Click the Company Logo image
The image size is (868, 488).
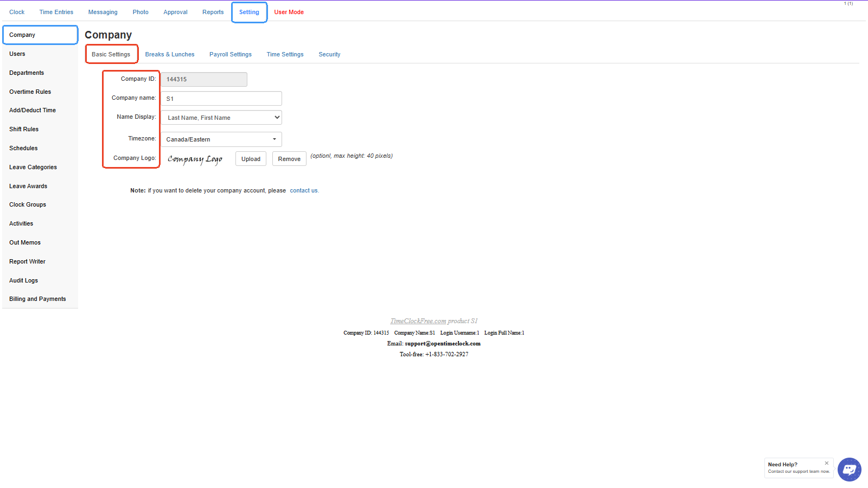195,159
